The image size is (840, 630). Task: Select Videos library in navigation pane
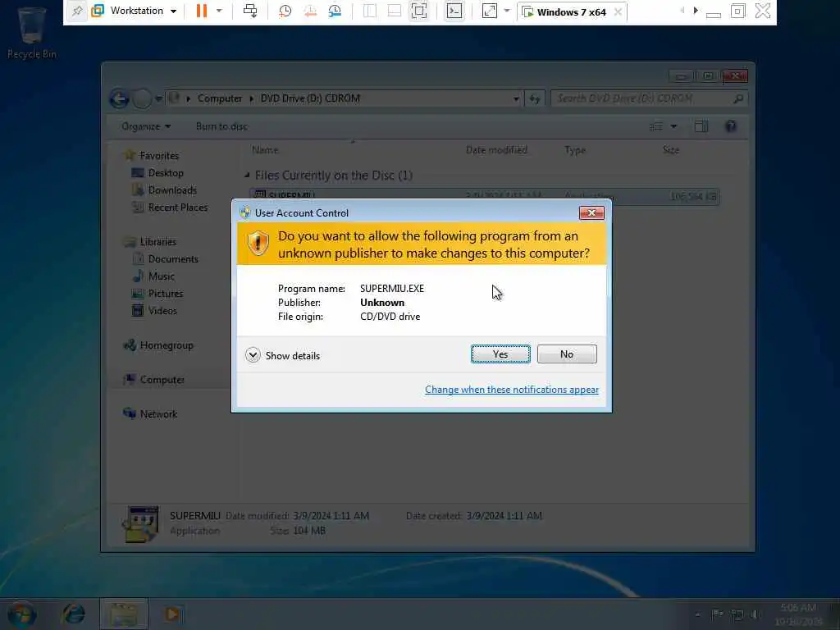pyautogui.click(x=162, y=311)
